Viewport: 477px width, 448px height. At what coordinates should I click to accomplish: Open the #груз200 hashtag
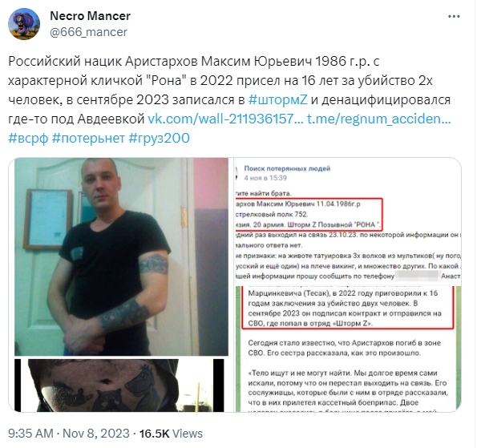[159, 138]
